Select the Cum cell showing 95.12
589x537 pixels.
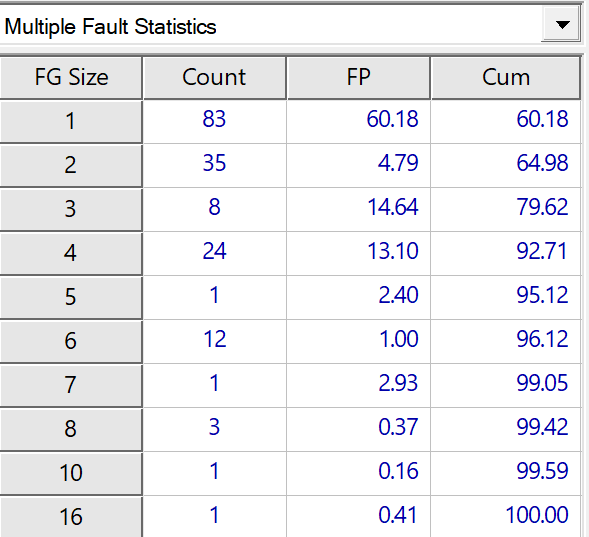506,297
